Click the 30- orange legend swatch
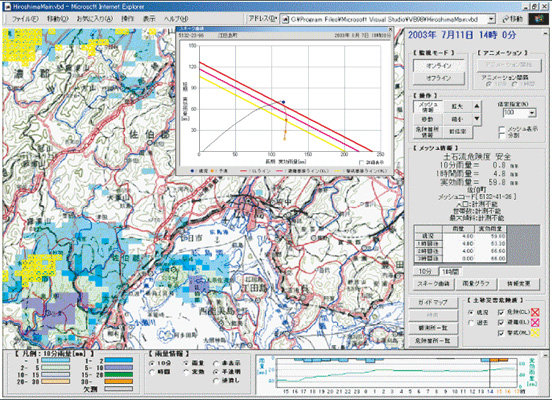 click(119, 382)
